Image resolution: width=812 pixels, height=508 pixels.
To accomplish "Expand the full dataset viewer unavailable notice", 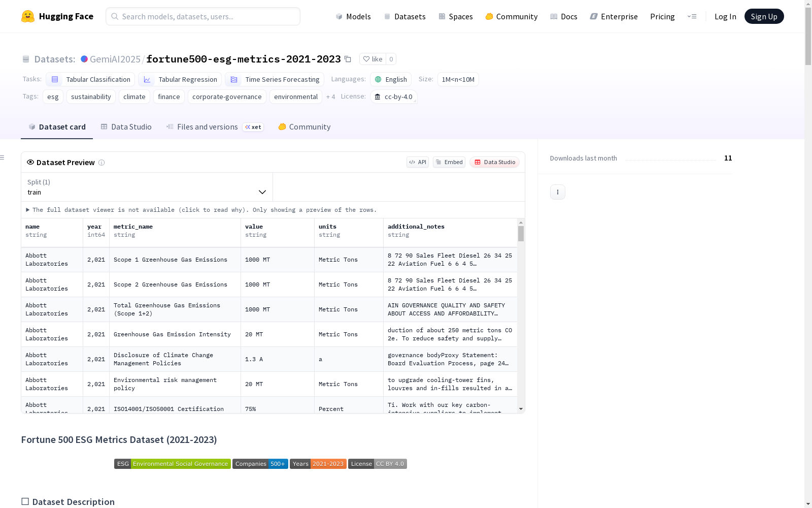I will 201,210.
